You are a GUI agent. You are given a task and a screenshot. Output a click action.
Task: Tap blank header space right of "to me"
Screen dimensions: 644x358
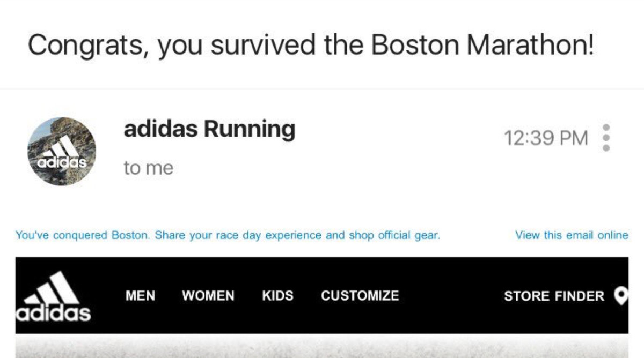(x=349, y=168)
